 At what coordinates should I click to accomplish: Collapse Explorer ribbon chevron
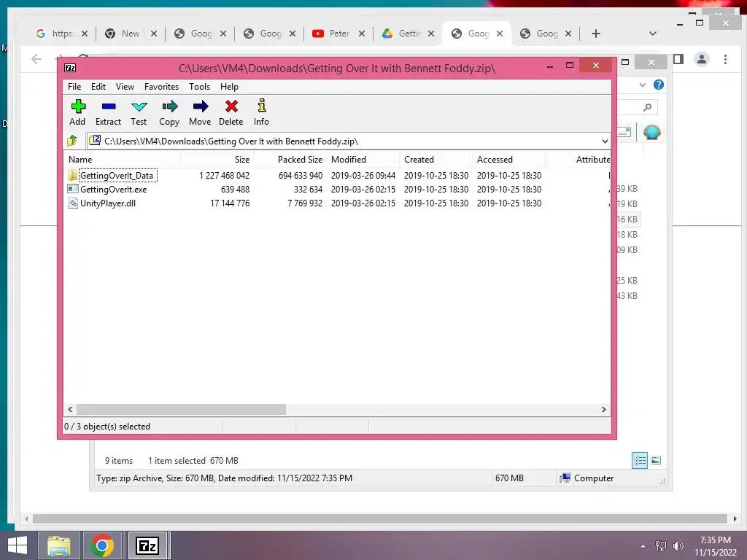pyautogui.click(x=642, y=85)
